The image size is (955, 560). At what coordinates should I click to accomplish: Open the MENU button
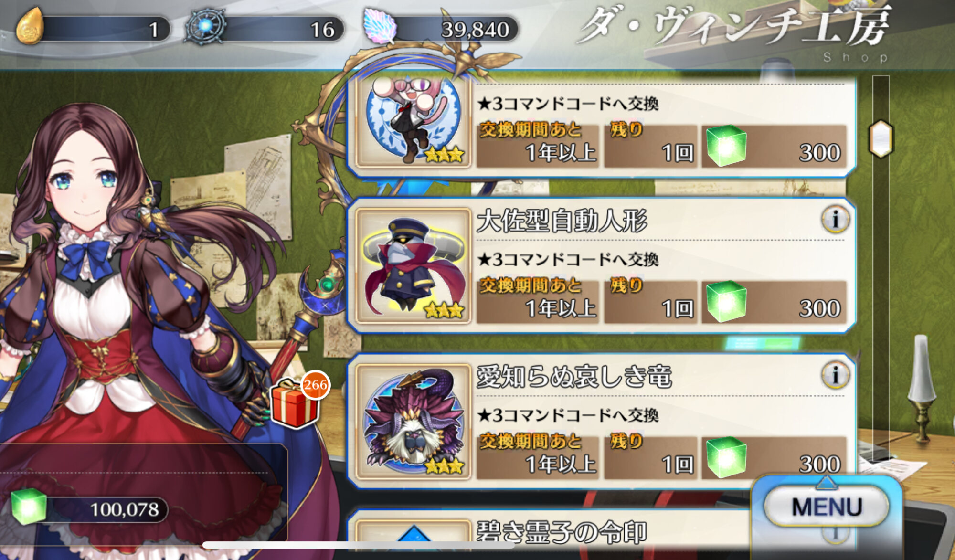827,506
